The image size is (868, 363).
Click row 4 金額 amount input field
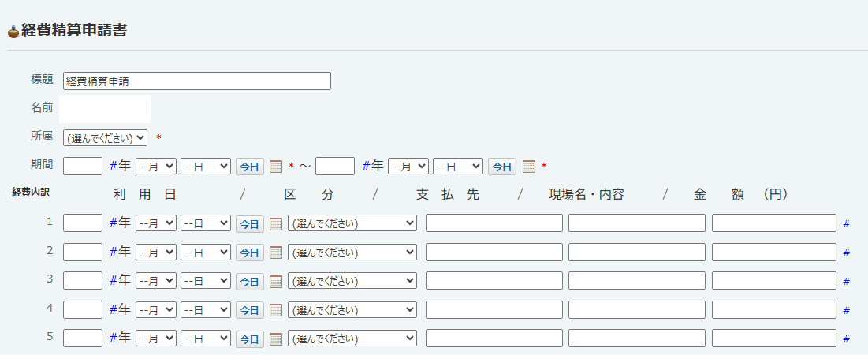(x=773, y=309)
